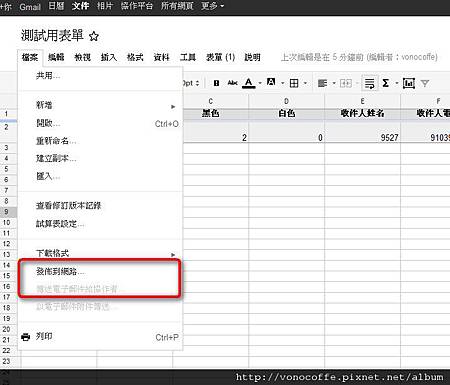
Task: Select 重新命名... menu entry
Action: (100, 141)
